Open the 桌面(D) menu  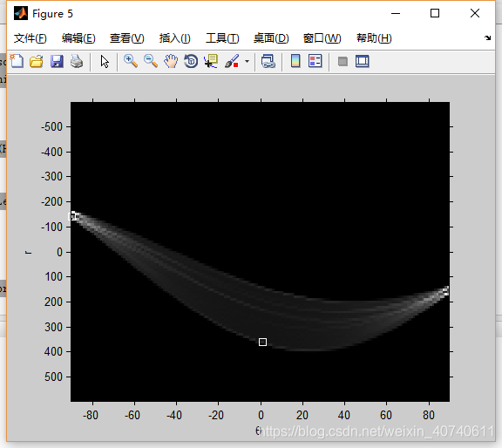[x=271, y=38]
